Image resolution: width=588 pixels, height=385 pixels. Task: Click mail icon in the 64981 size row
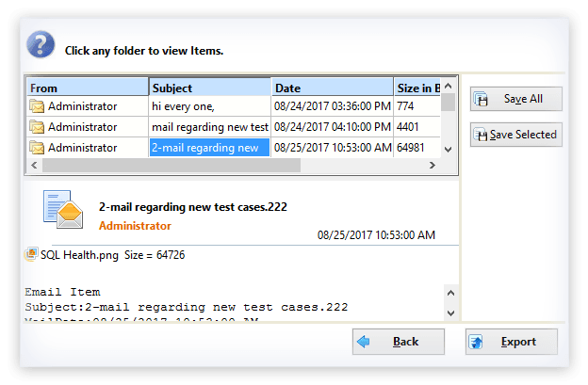click(x=37, y=148)
